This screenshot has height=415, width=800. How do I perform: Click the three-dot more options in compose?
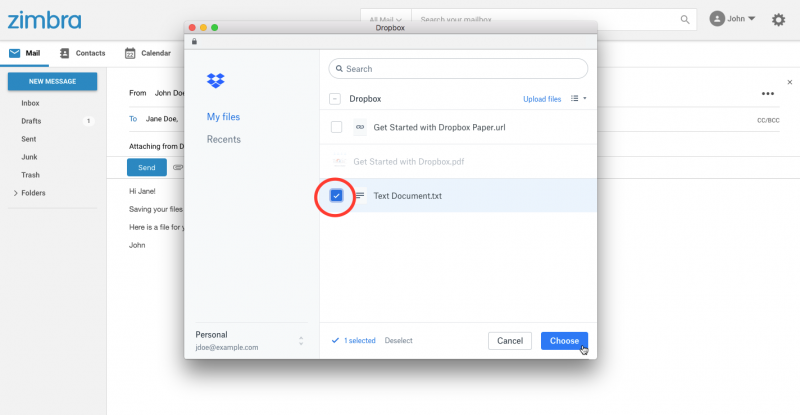767,93
